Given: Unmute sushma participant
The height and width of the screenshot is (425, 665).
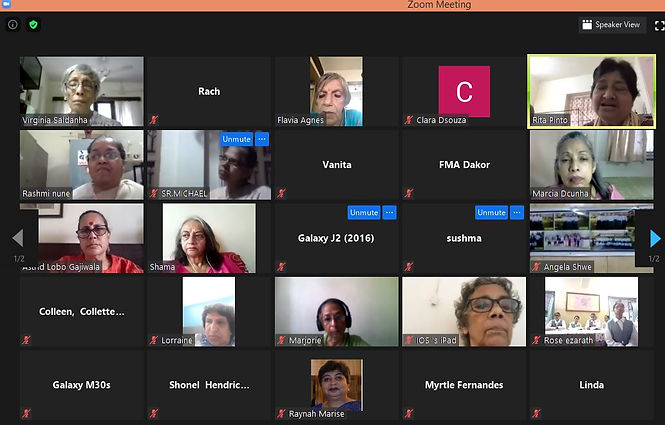Looking at the screenshot, I should 491,212.
